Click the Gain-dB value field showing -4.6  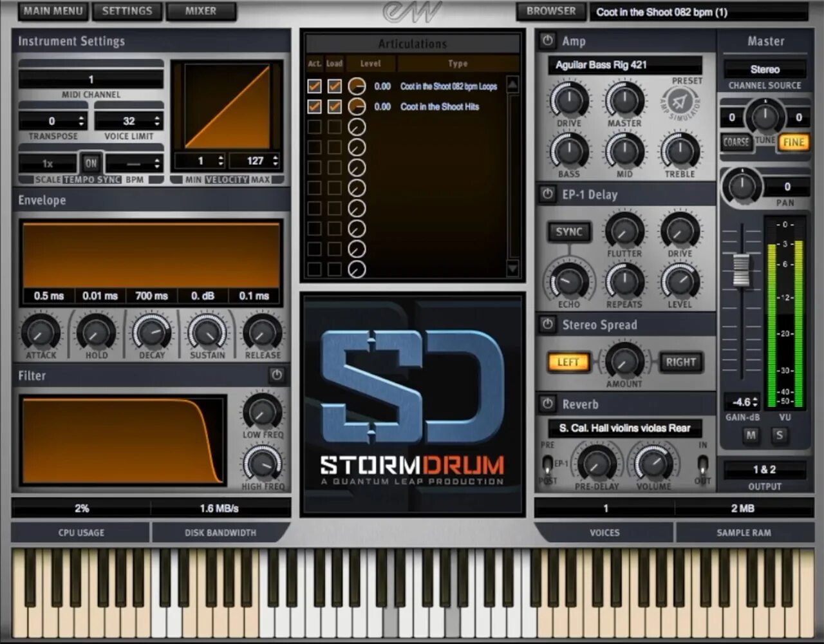pos(742,402)
